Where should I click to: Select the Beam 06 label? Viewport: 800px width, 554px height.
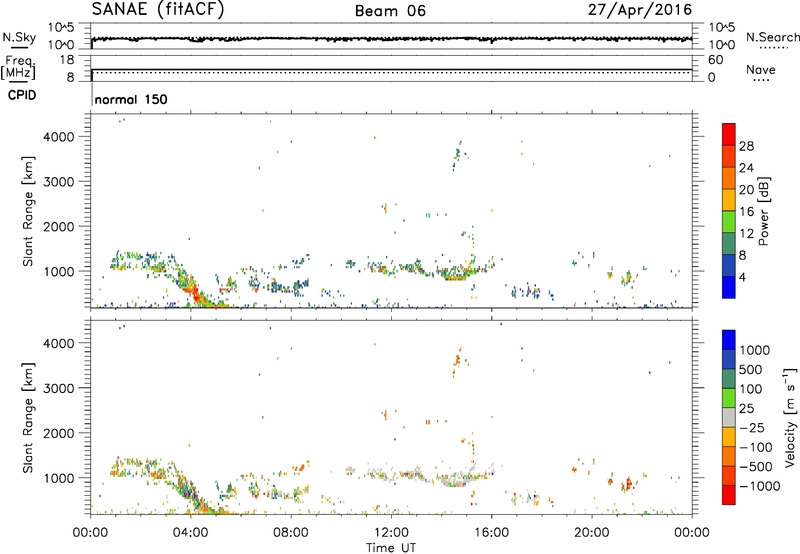390,11
